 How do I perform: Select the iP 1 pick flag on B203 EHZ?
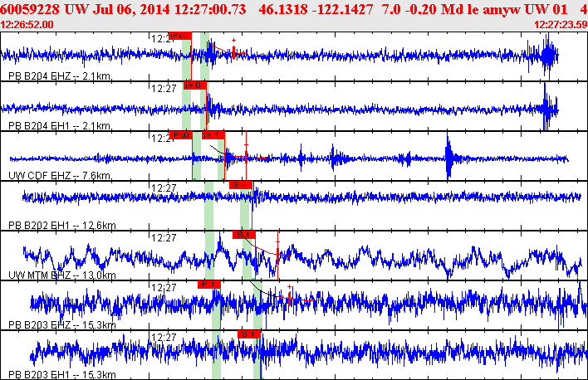pos(209,285)
